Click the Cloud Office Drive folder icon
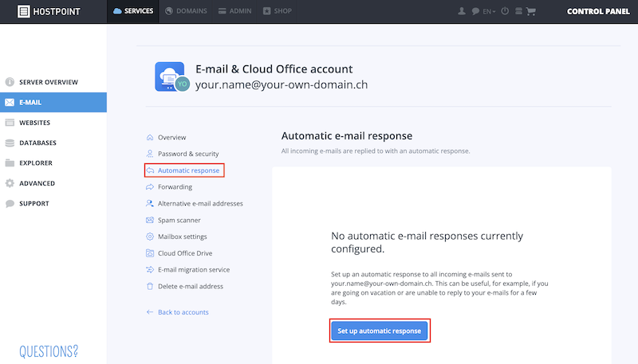638x364 pixels. [150, 253]
